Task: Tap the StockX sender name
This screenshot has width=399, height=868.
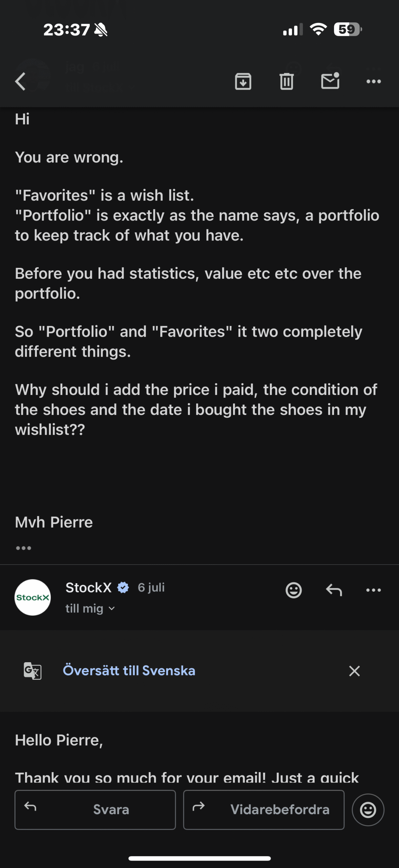Action: (x=88, y=588)
